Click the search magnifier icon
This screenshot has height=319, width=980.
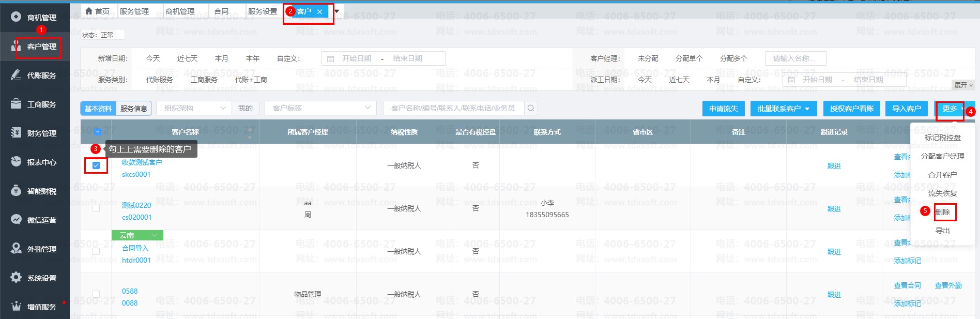point(531,108)
